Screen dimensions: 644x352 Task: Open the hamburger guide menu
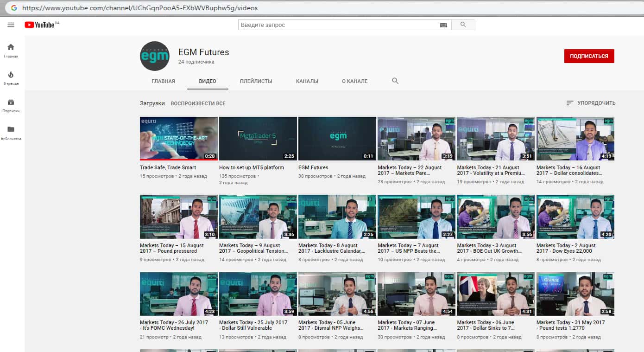click(11, 25)
